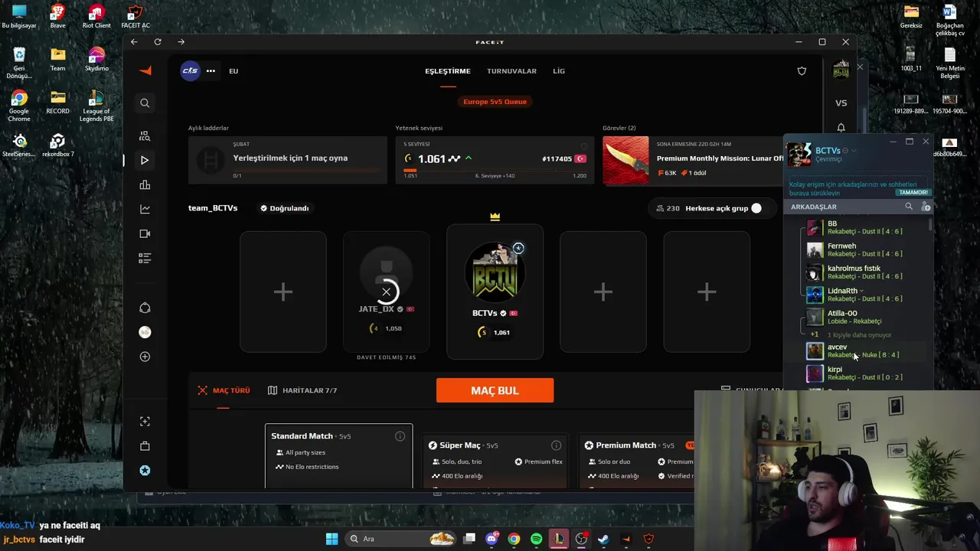Open the Premium Monthly Mission card

[x=694, y=160]
